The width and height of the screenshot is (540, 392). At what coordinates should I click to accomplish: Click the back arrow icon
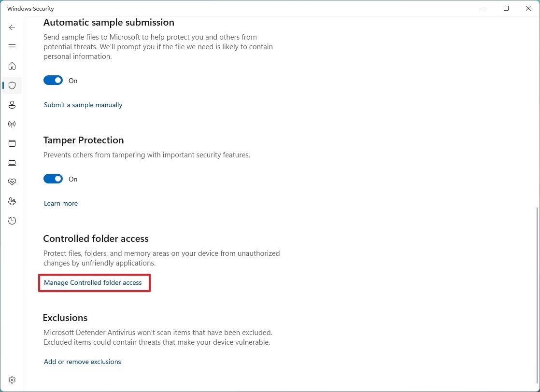pyautogui.click(x=12, y=28)
